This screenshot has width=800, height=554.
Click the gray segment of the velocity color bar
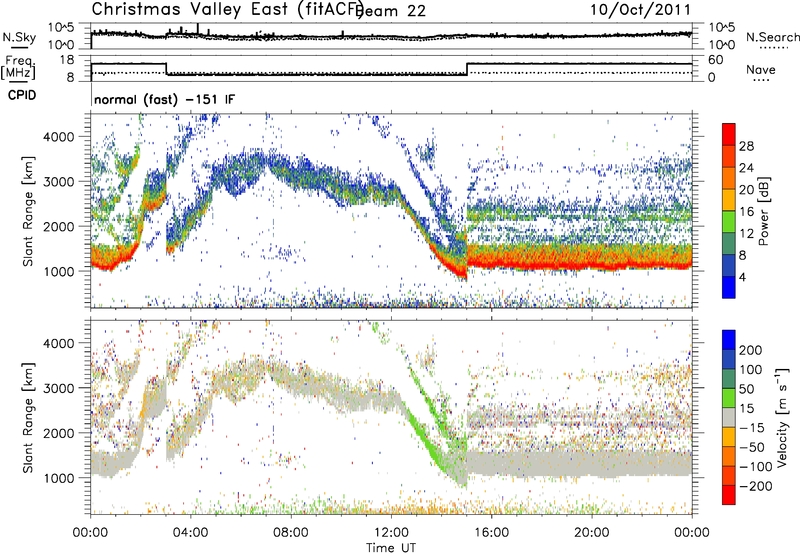(729, 417)
